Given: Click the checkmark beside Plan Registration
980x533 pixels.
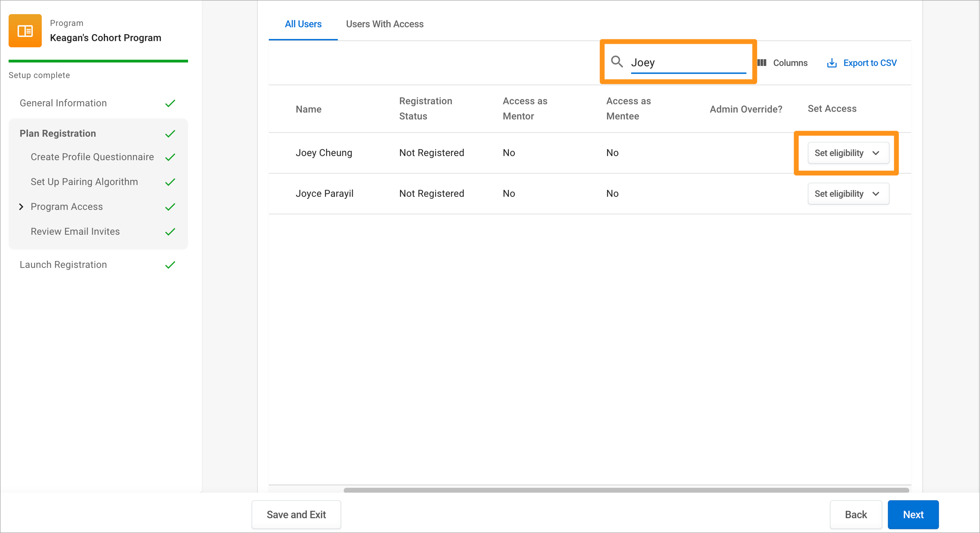Looking at the screenshot, I should coord(170,134).
